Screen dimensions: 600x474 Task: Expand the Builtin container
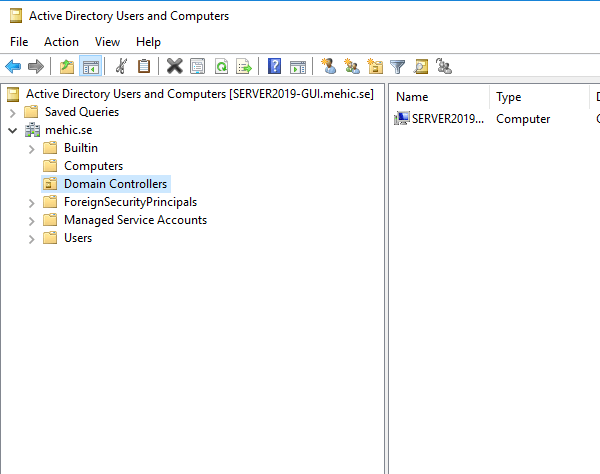click(x=31, y=149)
